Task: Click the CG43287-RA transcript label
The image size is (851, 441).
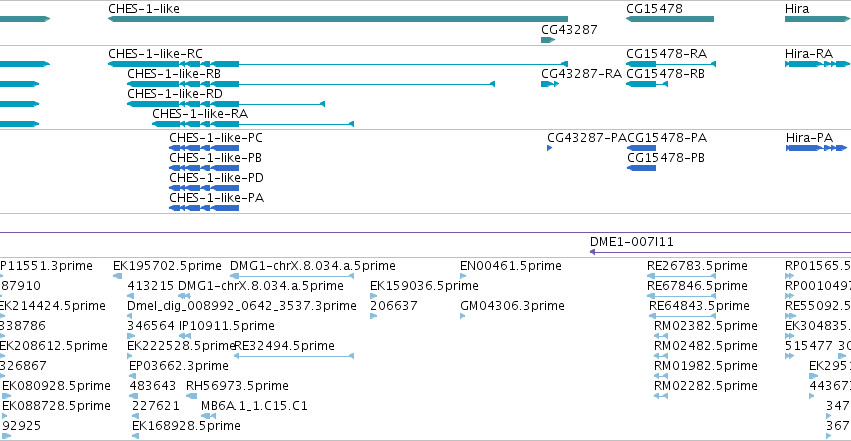Action: pyautogui.click(x=581, y=74)
